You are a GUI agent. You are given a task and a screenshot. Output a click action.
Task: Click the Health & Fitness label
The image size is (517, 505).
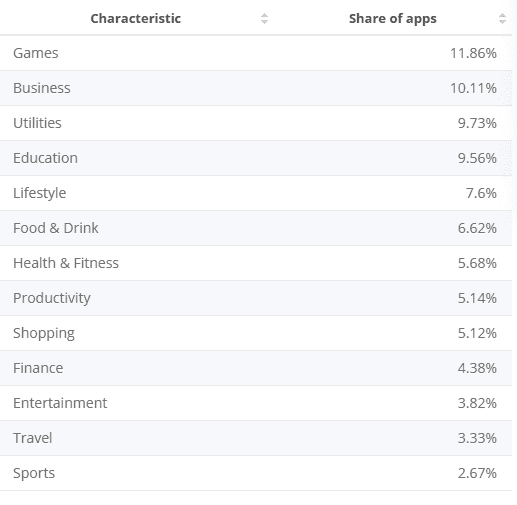pos(66,263)
